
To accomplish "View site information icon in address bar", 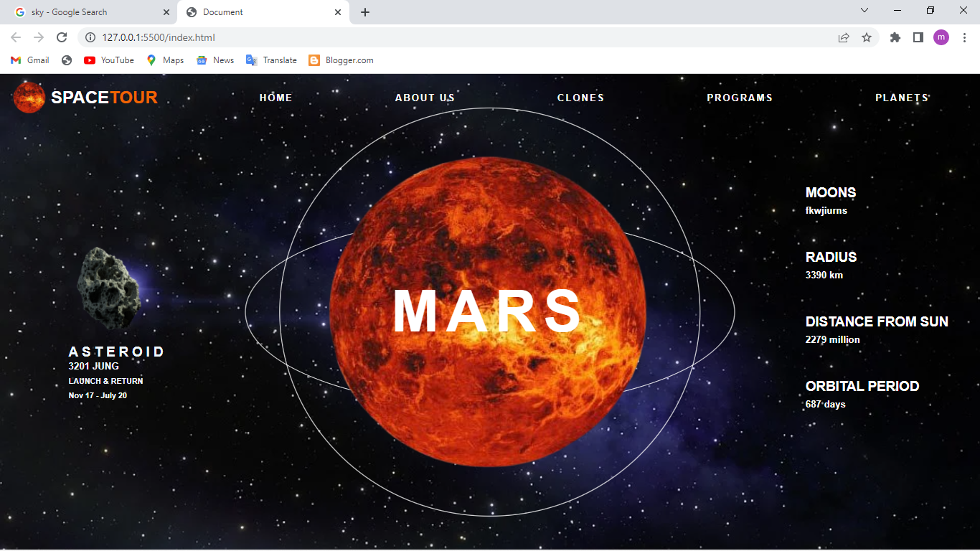I will click(x=90, y=37).
